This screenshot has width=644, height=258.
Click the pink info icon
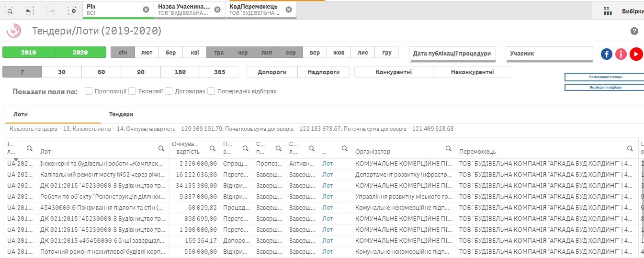[x=621, y=54]
